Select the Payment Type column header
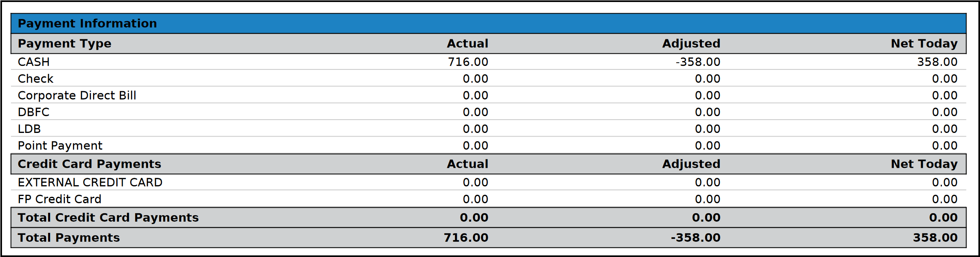This screenshot has width=980, height=257. click(x=65, y=43)
